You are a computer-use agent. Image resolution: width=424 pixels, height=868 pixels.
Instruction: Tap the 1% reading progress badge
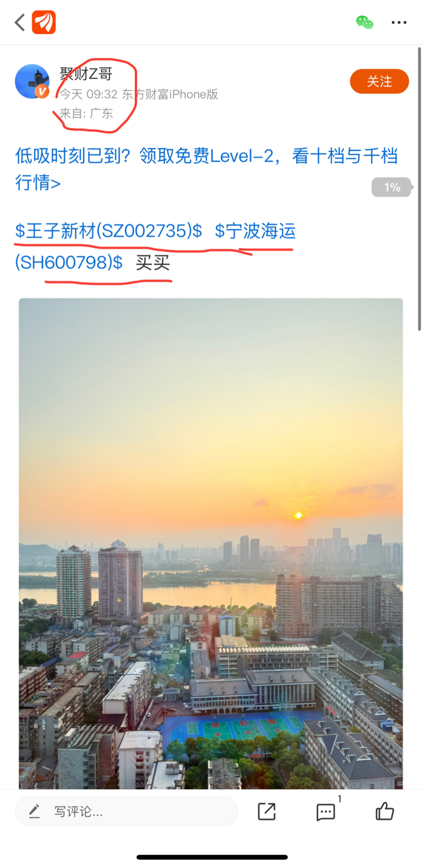[x=392, y=188]
